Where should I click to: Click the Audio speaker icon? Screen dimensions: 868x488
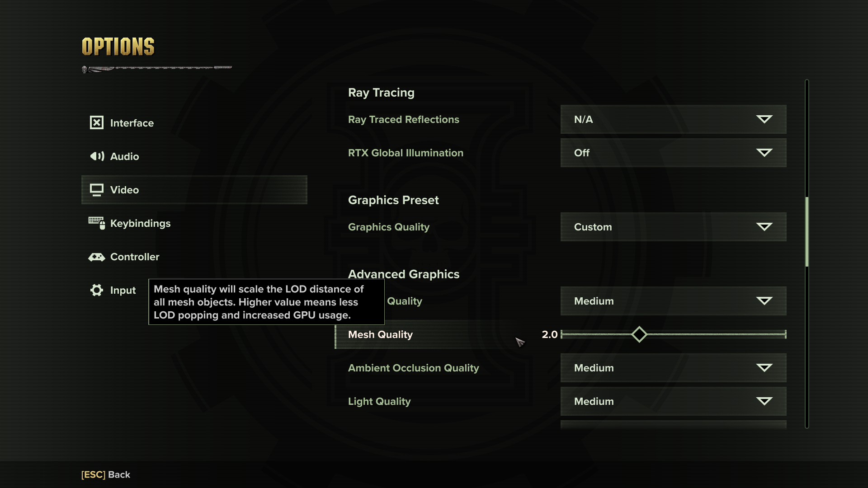[x=97, y=156]
